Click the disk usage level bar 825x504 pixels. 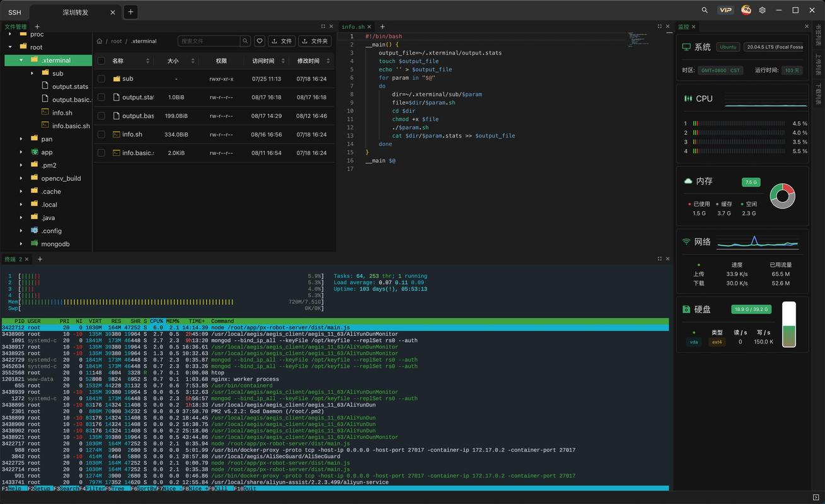click(790, 324)
